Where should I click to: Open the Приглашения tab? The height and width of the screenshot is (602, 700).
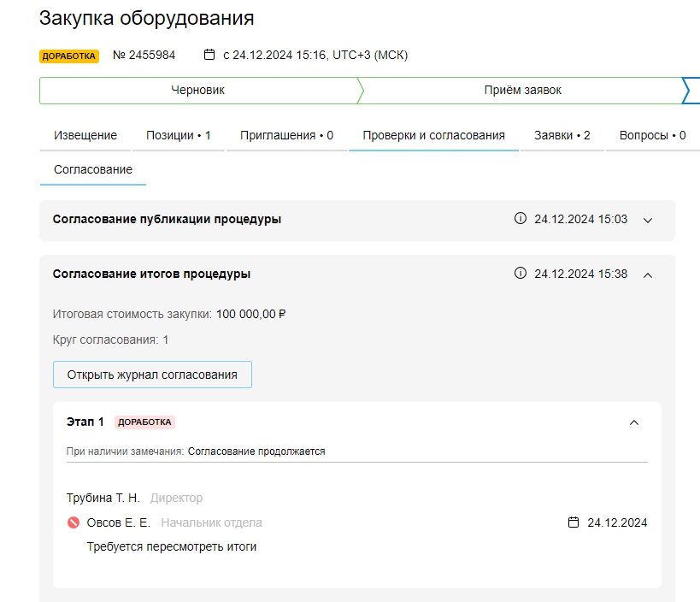(286, 135)
